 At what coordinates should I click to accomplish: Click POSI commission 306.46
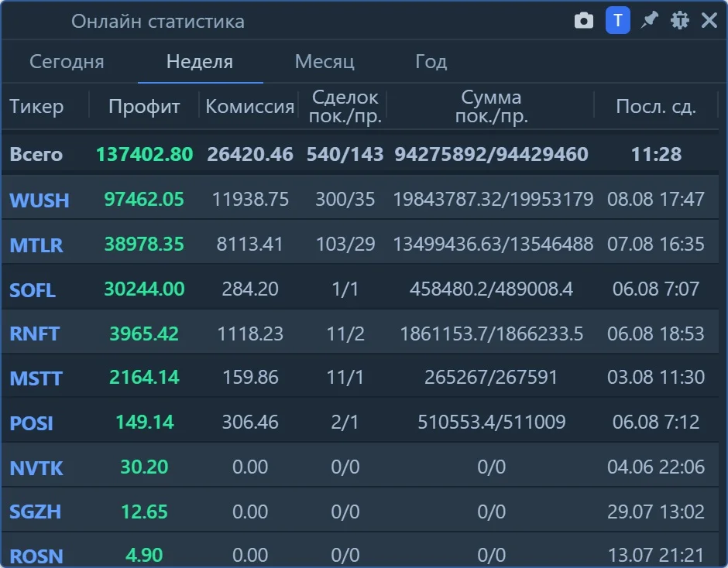click(x=250, y=422)
